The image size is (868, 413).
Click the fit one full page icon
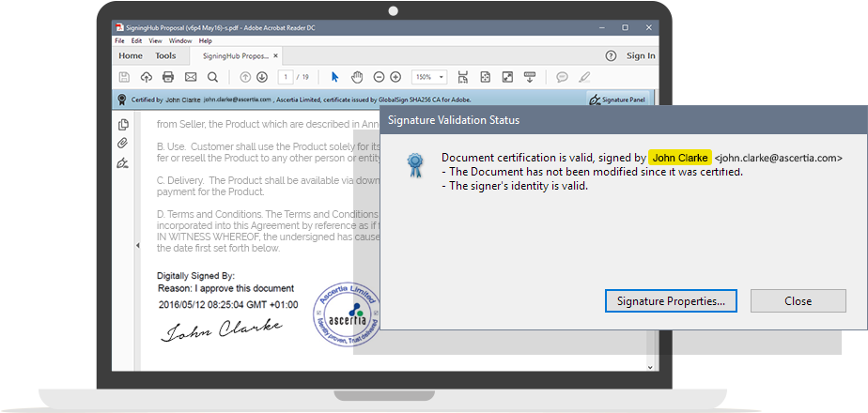(x=485, y=77)
